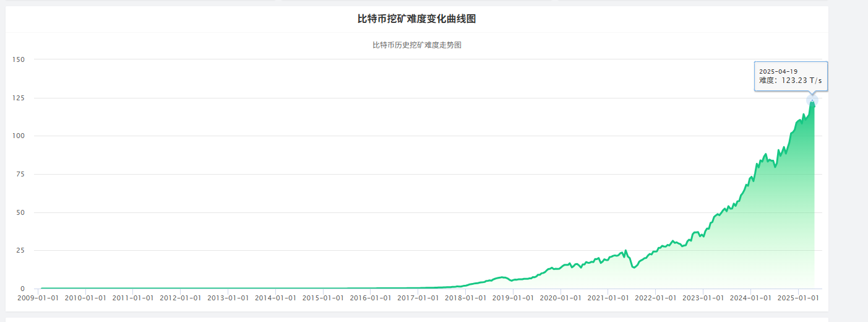Screen dimensions: 868x322
Task: Select the 2020-01-01 x-axis label
Action: 561,298
